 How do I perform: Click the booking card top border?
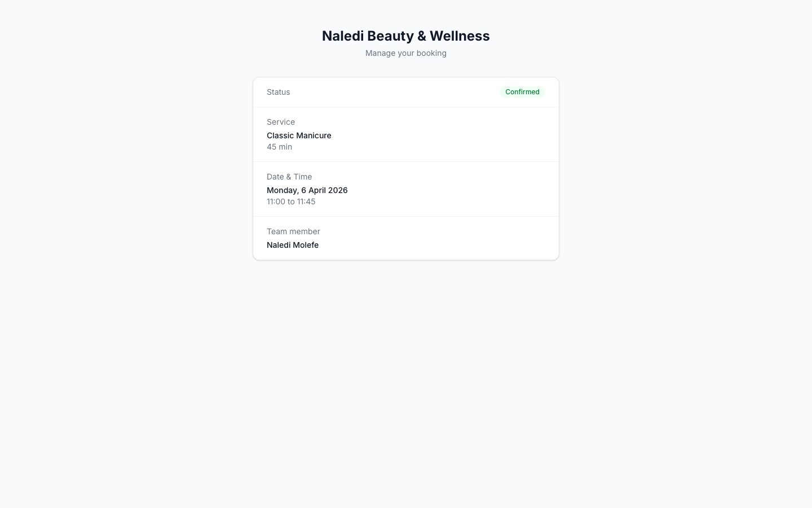[405, 78]
